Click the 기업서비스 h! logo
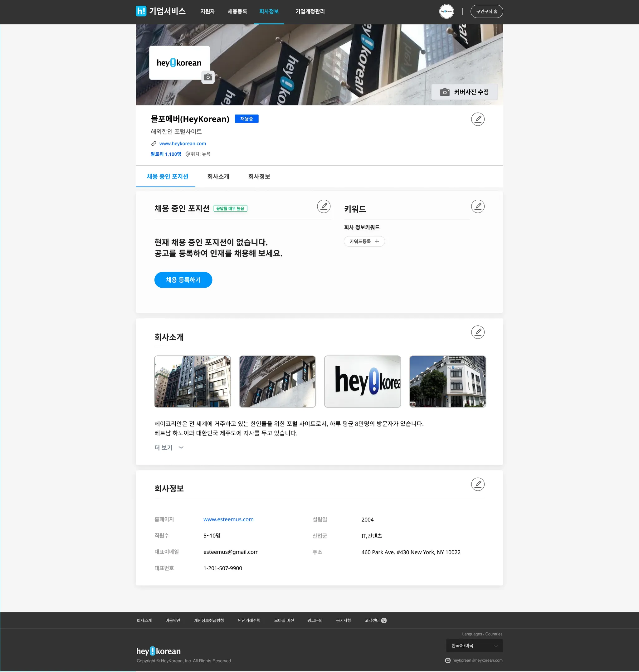 tap(141, 11)
